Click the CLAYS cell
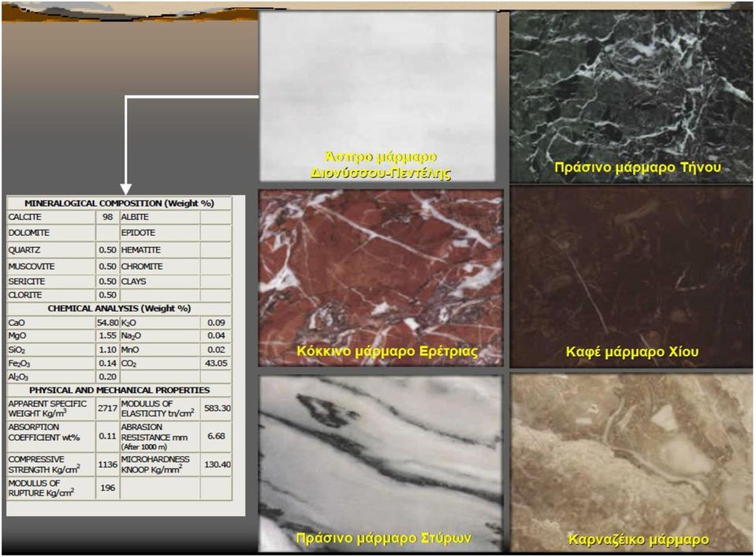 (133, 282)
